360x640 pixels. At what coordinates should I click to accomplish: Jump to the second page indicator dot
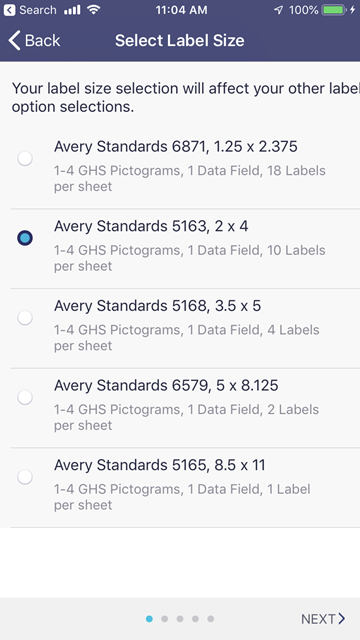point(164,619)
